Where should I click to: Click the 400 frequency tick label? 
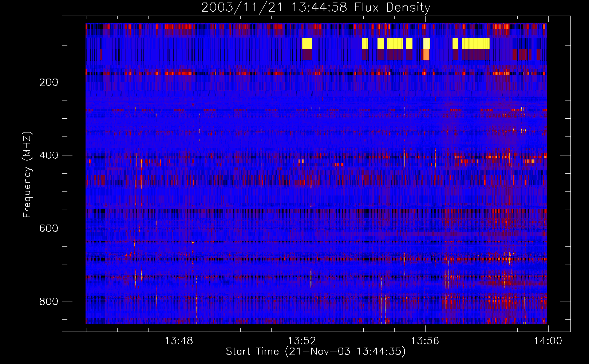point(49,155)
